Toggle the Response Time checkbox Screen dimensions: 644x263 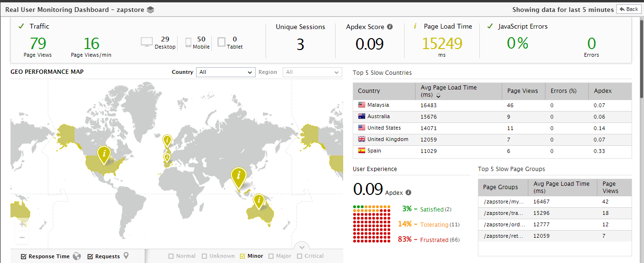pyautogui.click(x=24, y=256)
